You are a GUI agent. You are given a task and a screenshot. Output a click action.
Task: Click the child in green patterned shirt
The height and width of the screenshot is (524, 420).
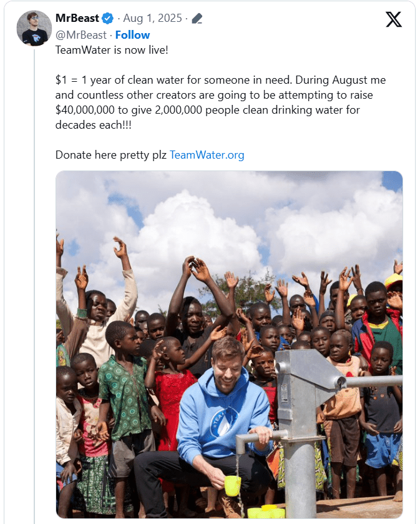click(125, 398)
